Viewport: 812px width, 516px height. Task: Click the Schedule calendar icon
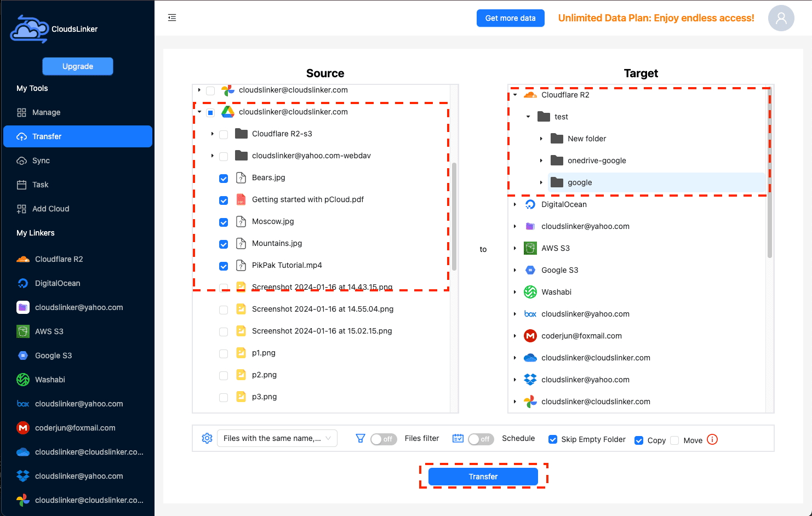(458, 438)
